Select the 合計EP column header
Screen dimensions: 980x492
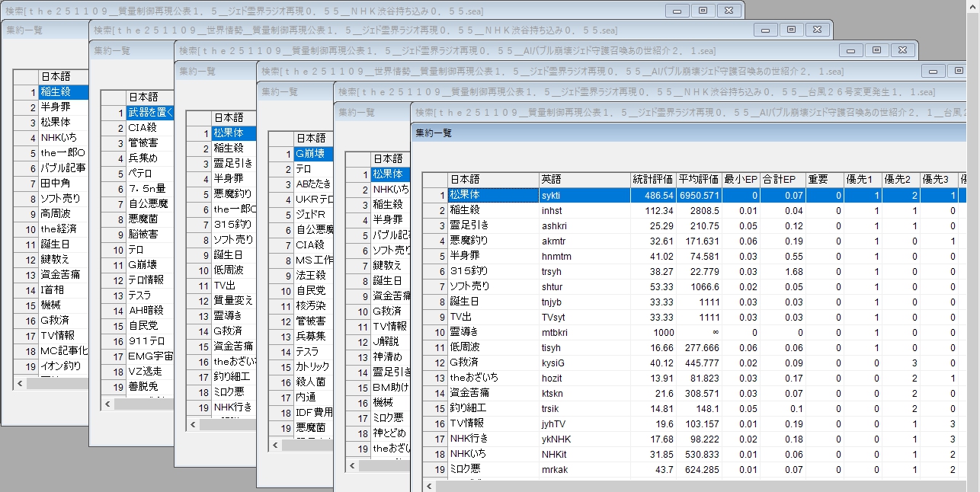779,180
